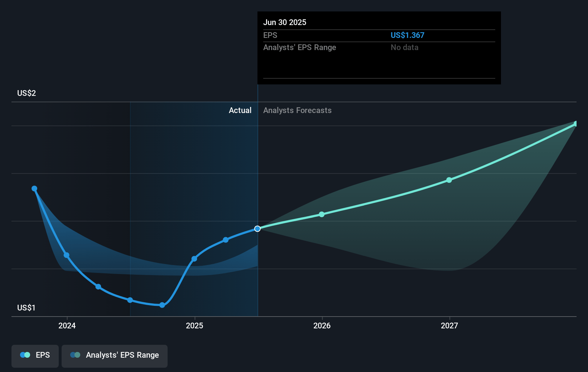Click the No data value in the tooltip
Viewport: 588px width, 372px height.
click(x=404, y=47)
